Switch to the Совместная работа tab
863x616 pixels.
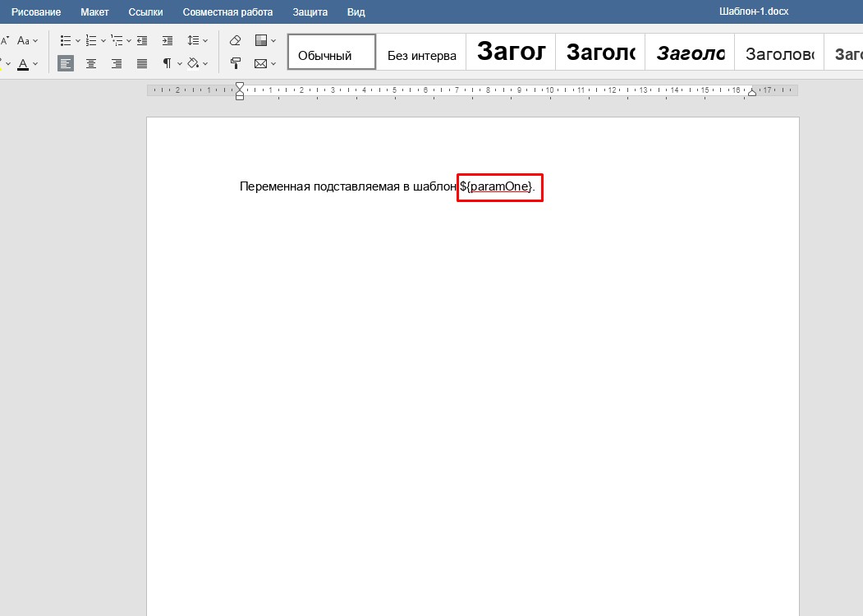pyautogui.click(x=227, y=12)
